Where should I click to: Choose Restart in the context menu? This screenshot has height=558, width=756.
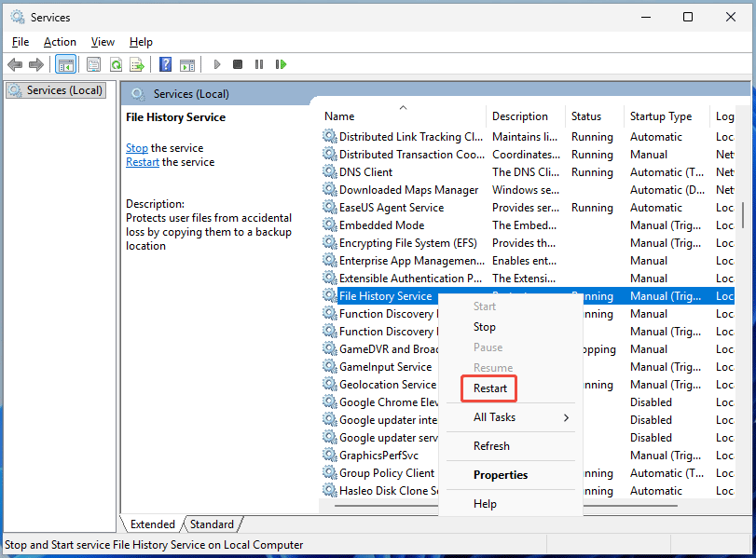511,388
